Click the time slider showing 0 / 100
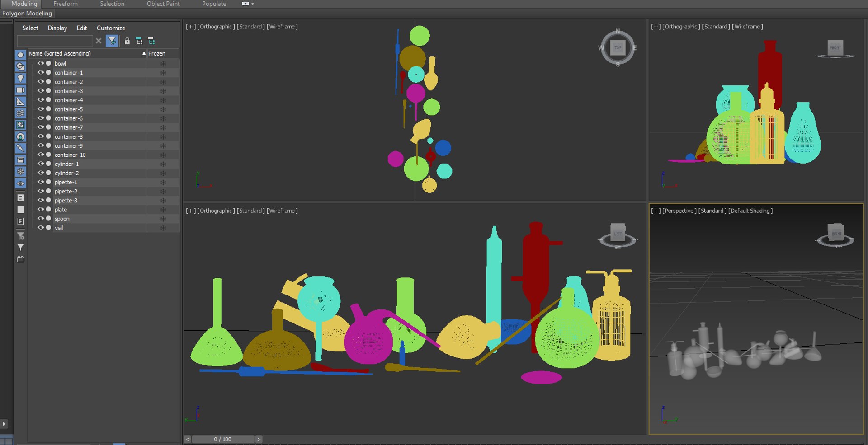Screen dimensions: 868x445 pyautogui.click(x=222, y=439)
